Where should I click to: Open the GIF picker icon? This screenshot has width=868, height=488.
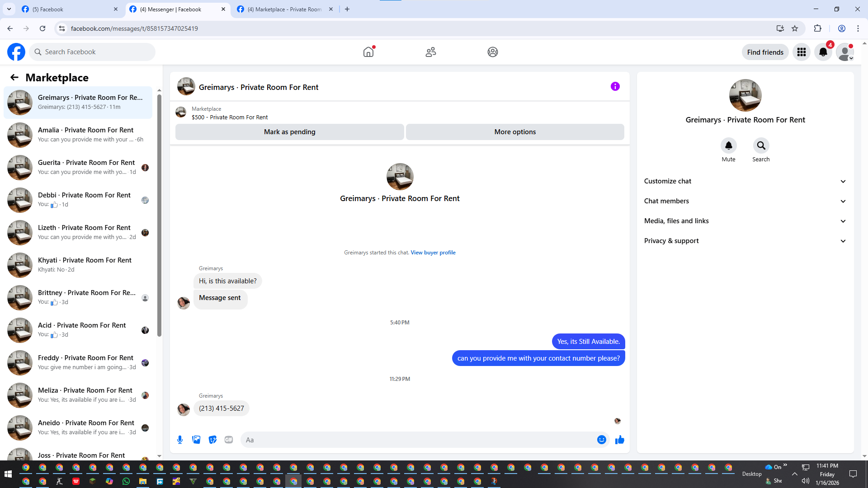click(x=229, y=440)
